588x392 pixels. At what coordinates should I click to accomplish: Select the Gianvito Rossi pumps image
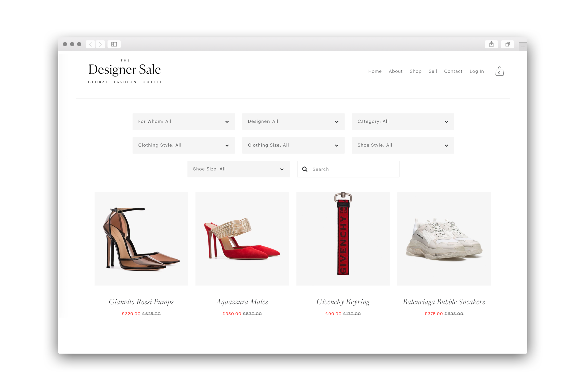tap(141, 239)
